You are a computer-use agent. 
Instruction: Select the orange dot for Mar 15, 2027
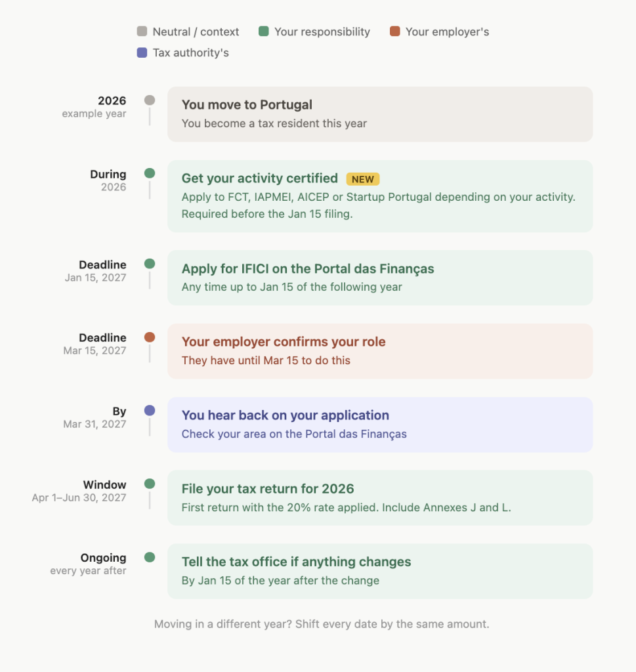[x=150, y=337]
